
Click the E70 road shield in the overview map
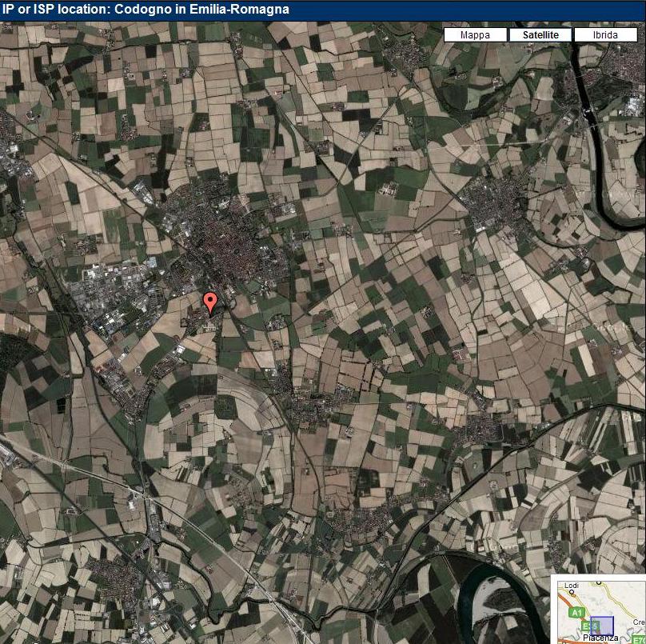pyautogui.click(x=639, y=639)
